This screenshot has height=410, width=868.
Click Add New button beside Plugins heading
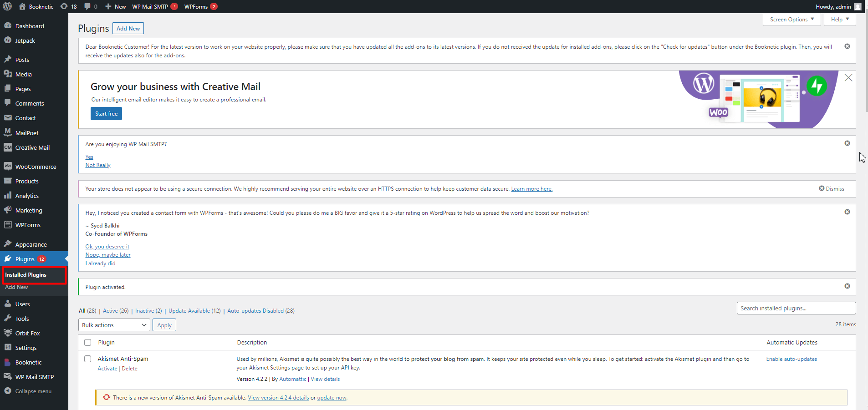[x=128, y=28]
